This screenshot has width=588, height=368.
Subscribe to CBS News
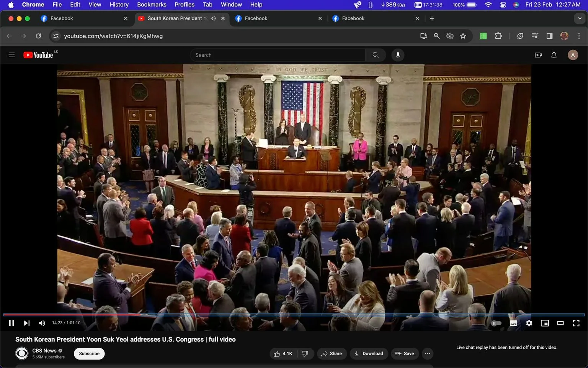click(x=89, y=353)
